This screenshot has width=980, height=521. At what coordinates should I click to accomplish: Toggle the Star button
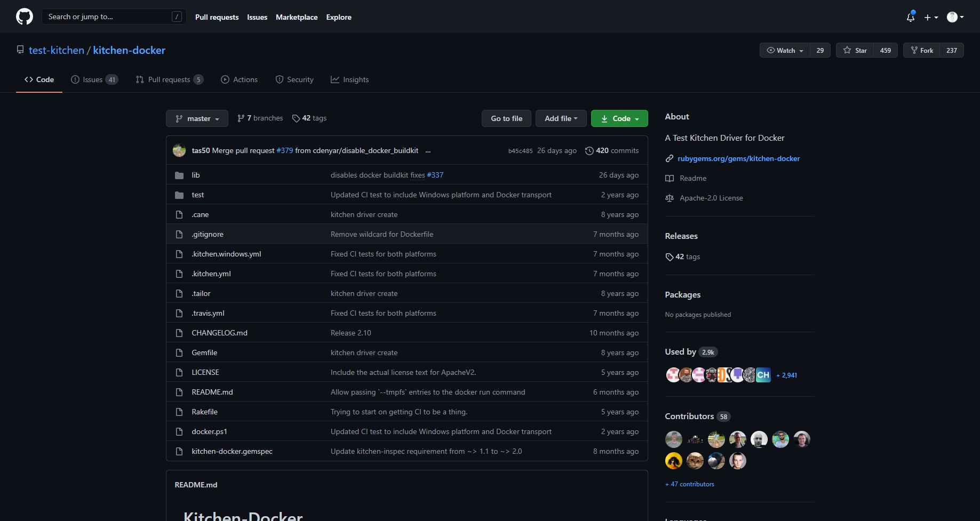coord(855,50)
